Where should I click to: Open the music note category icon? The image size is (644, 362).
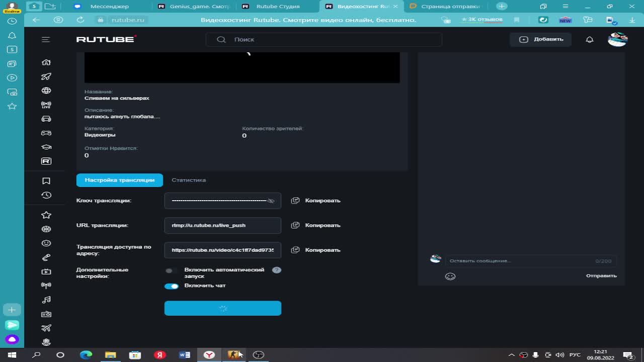(x=46, y=300)
